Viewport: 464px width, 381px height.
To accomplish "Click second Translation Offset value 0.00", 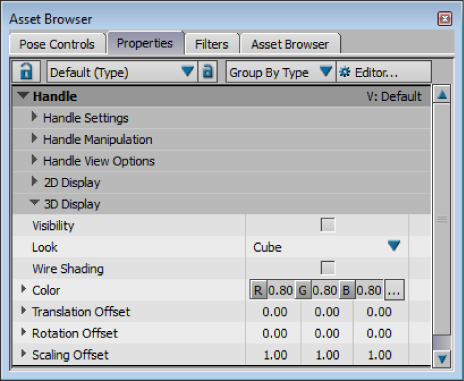I will [327, 312].
